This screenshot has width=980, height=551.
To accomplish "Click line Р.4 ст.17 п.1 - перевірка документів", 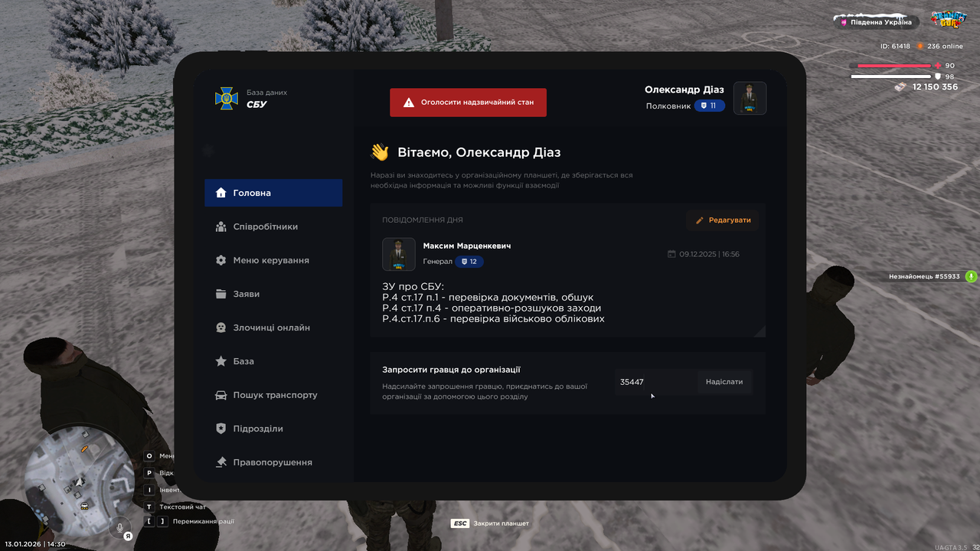I will click(x=488, y=298).
